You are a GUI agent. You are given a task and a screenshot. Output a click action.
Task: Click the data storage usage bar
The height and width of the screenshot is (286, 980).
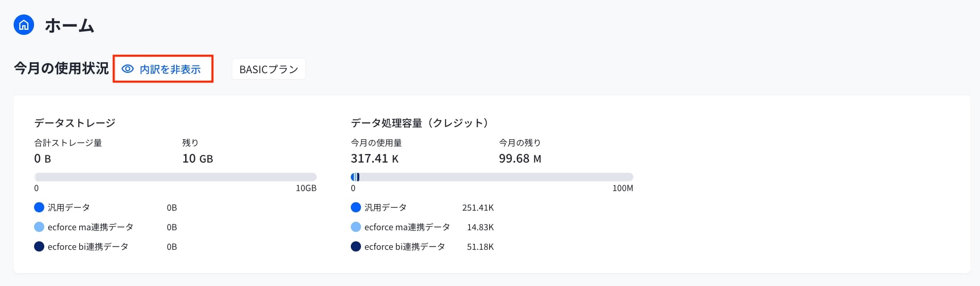175,177
